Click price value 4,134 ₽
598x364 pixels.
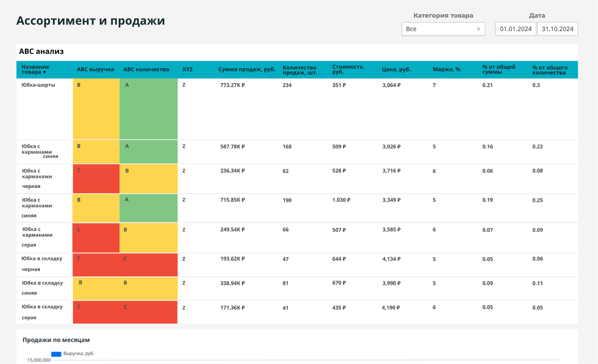(x=391, y=259)
